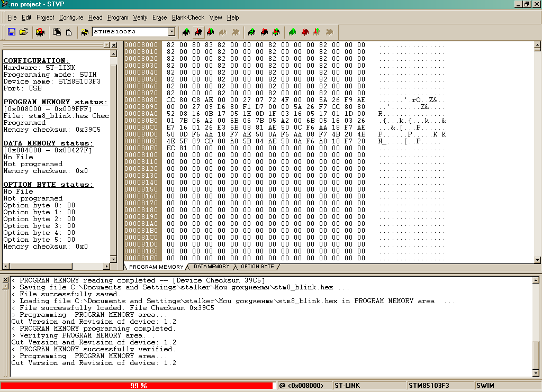This screenshot has height=392, width=542.
Task: Click the clipboard paste icon in toolbar
Action: click(57, 32)
